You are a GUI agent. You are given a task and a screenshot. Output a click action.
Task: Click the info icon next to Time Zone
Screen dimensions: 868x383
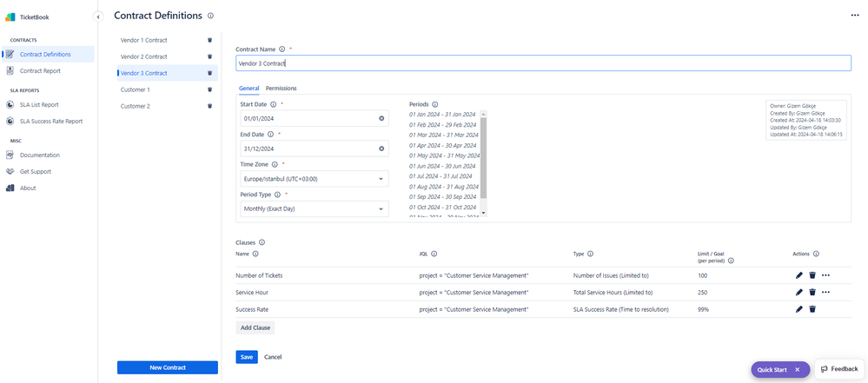275,164
